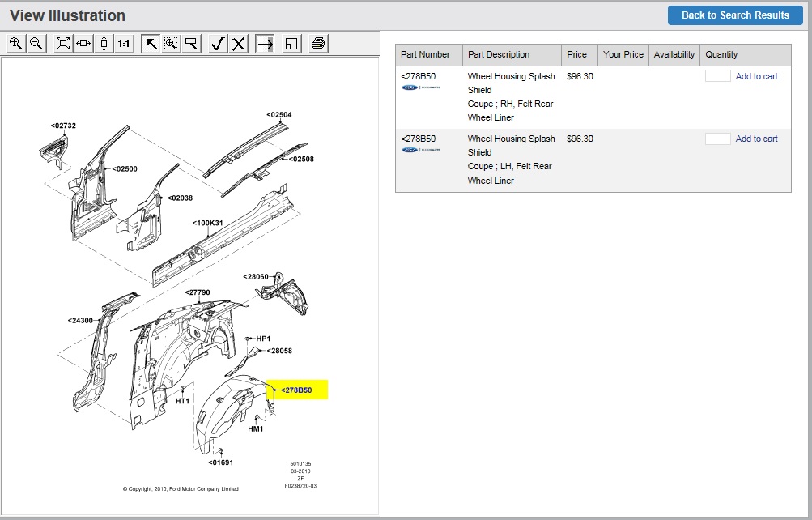
Task: Select highlighted 278B50 callout in diagram
Action: pyautogui.click(x=296, y=390)
